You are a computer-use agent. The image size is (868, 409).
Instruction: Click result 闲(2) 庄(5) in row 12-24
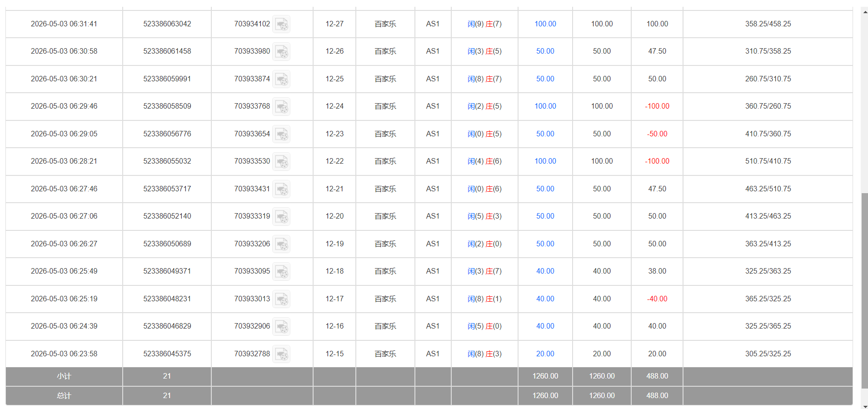coord(484,106)
